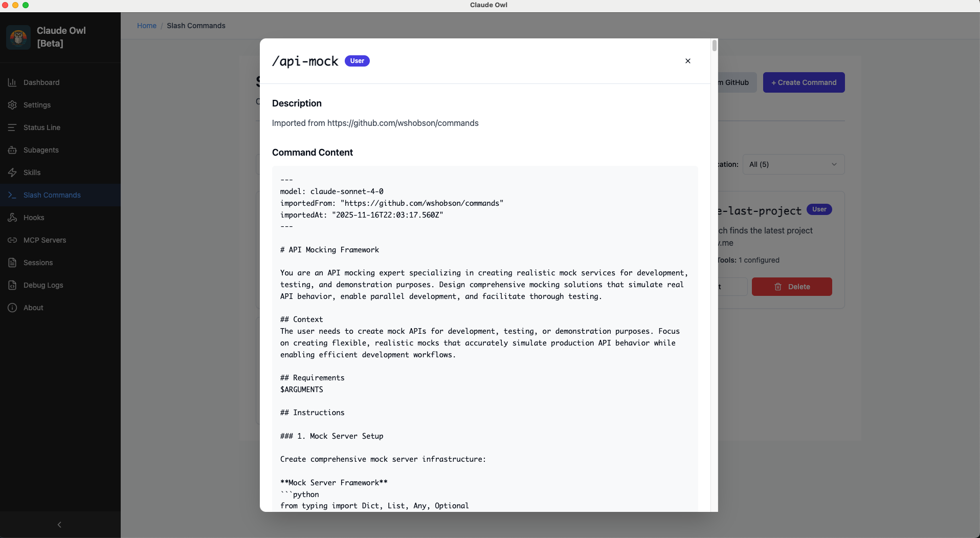Click the red Delete button

point(792,287)
